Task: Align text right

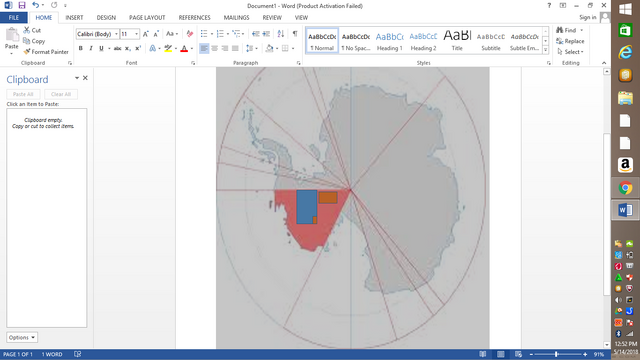Action: (224, 48)
